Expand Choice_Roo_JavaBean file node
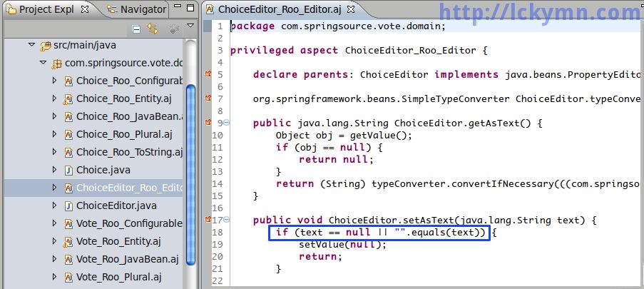Screen dimensions: 644x289 point(55,116)
